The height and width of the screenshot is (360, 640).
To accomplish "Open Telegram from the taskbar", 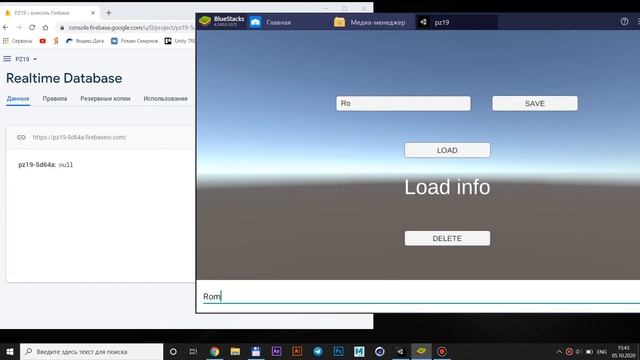I will [x=318, y=351].
